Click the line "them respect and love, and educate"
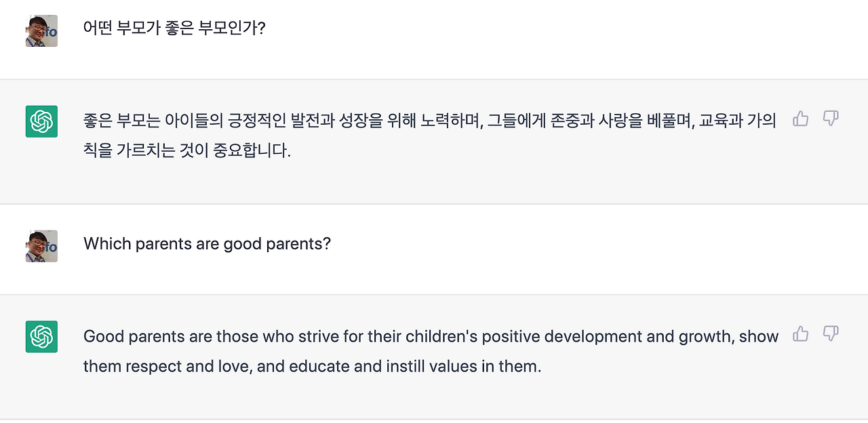The width and height of the screenshot is (868, 423). [312, 367]
